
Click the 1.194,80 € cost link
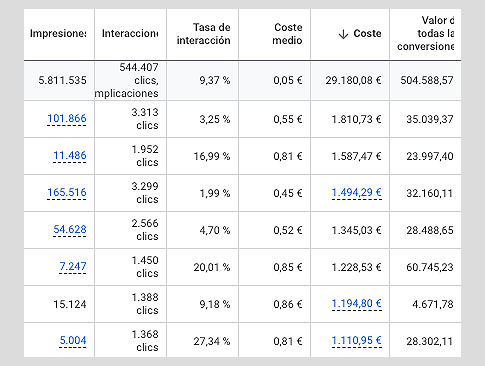tap(357, 303)
